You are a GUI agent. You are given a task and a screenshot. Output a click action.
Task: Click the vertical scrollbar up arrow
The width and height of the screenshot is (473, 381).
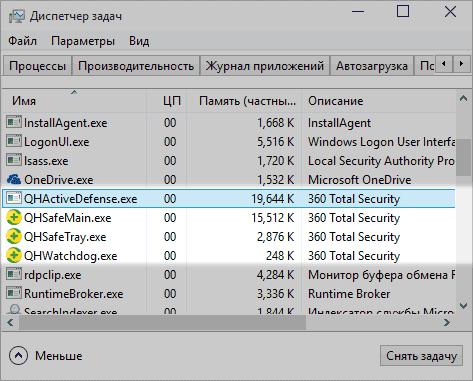[x=463, y=98]
